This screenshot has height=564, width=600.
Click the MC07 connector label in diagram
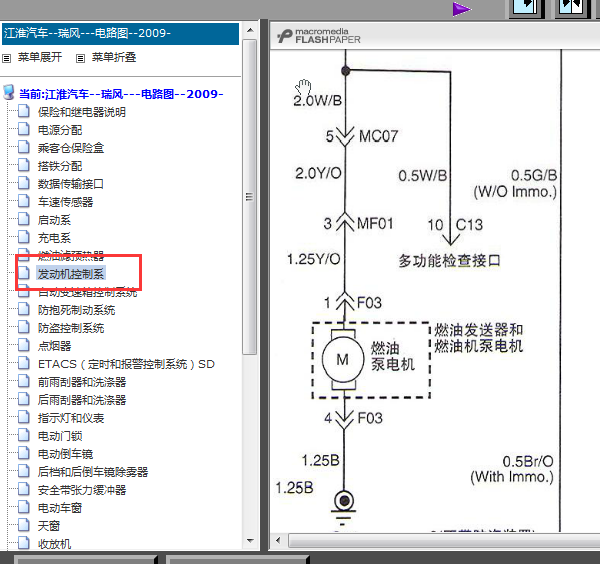pos(378,136)
